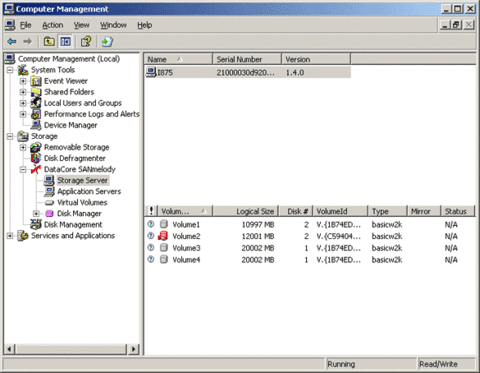Expand Services and Applications node

coord(10,235)
